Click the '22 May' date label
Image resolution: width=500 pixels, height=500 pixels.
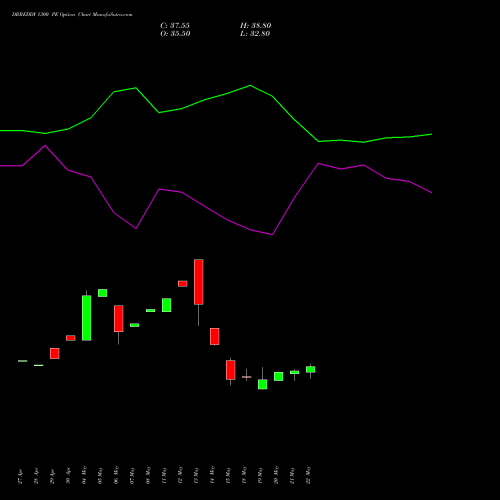(308, 475)
